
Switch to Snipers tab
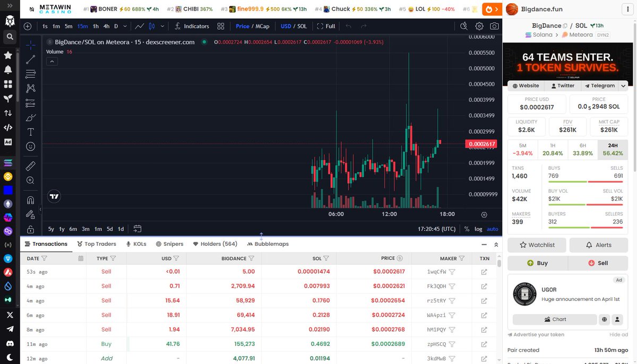[169, 244]
